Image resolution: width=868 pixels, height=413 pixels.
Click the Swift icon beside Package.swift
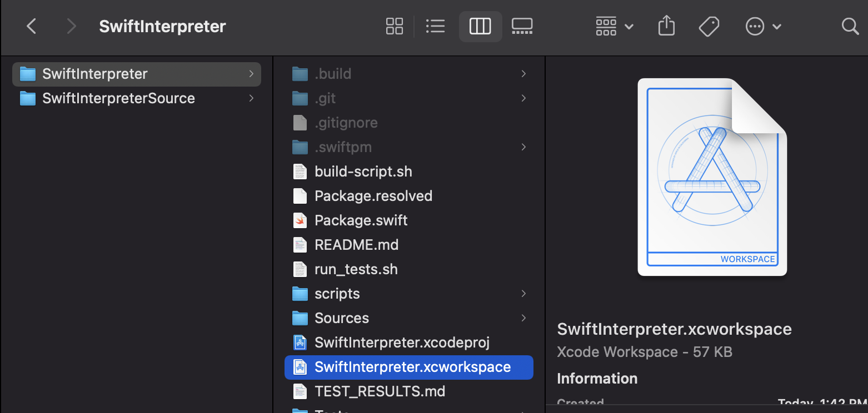[300, 220]
